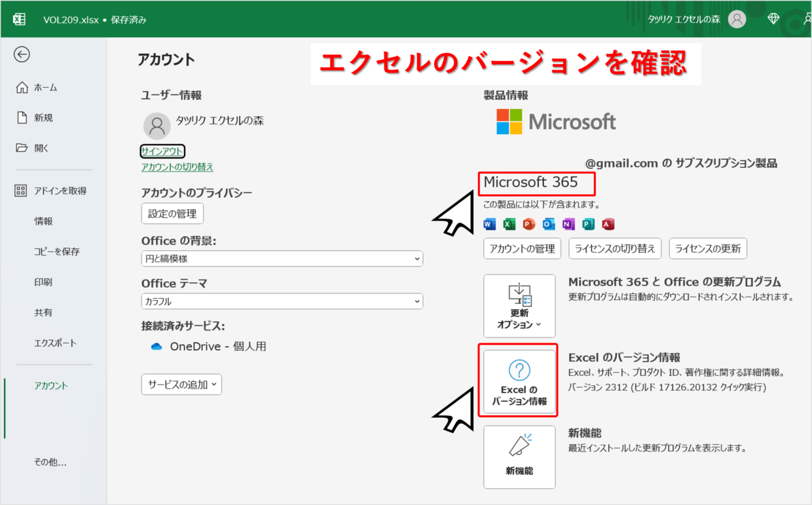Image resolution: width=812 pixels, height=505 pixels.
Task: Click the Microsoft 365 product name
Action: click(x=530, y=182)
